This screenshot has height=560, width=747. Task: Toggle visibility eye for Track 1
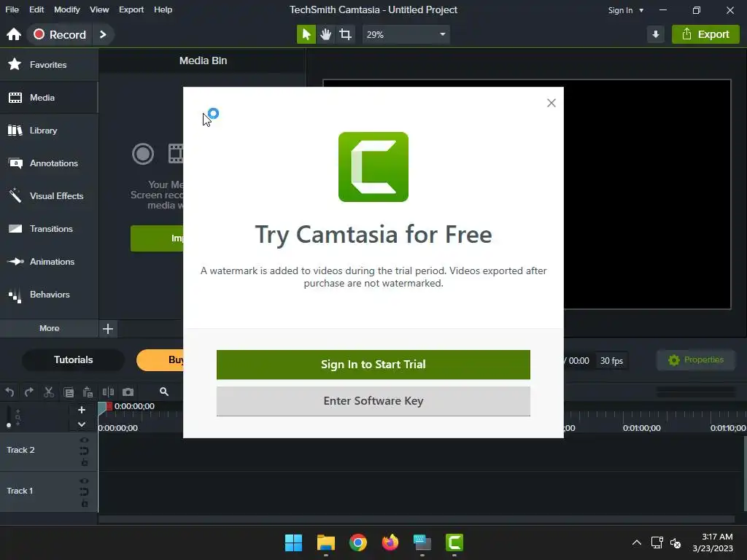(84, 481)
